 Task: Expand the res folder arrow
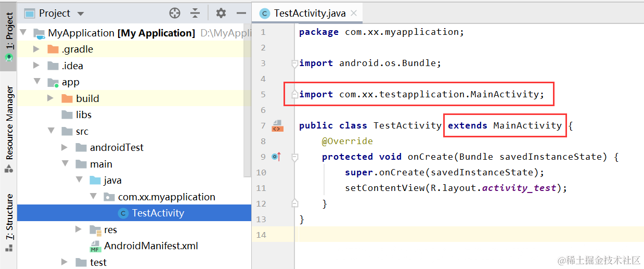79,229
